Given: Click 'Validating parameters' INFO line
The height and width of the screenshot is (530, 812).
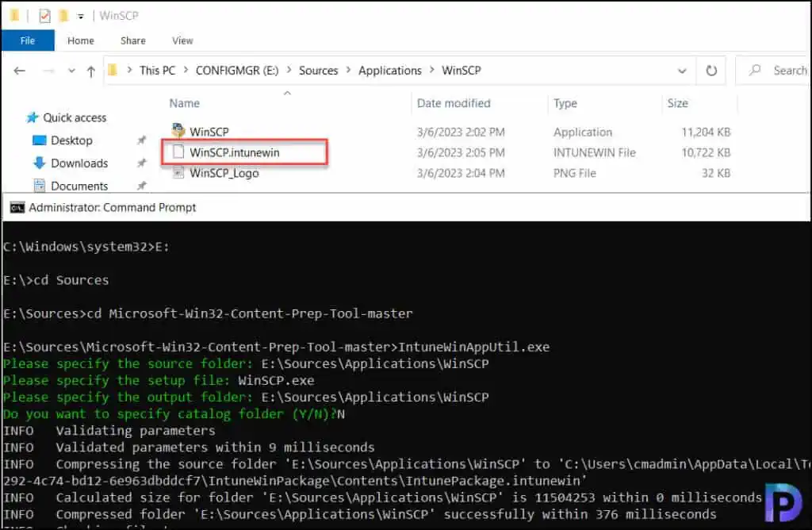Looking at the screenshot, I should [x=109, y=431].
